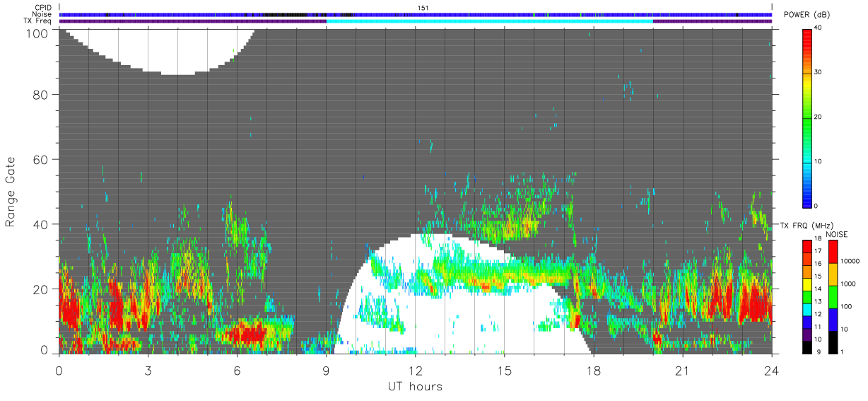This screenshot has height=401, width=868.
Task: Click the 'NOISE' legend title
Action: coord(838,234)
